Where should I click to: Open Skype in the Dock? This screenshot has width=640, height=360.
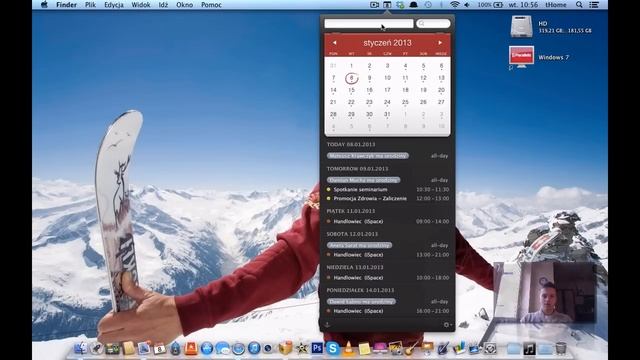point(333,348)
